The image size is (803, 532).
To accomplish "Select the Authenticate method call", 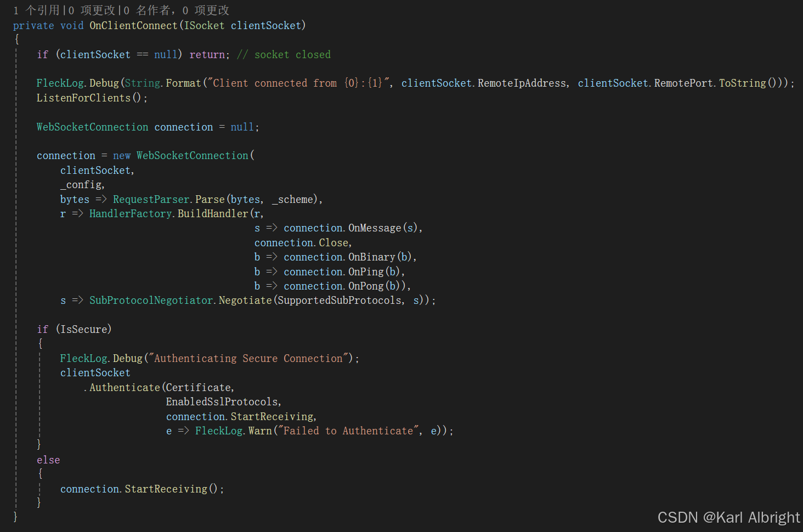I will [125, 387].
